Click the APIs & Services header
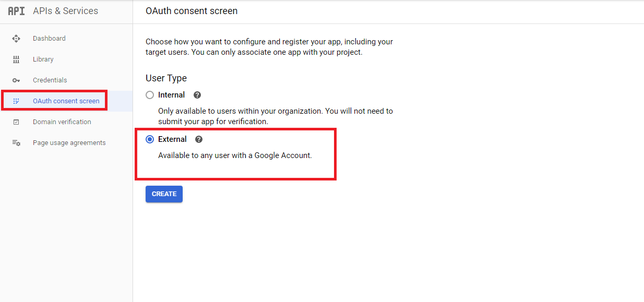The image size is (644, 302). click(65, 11)
